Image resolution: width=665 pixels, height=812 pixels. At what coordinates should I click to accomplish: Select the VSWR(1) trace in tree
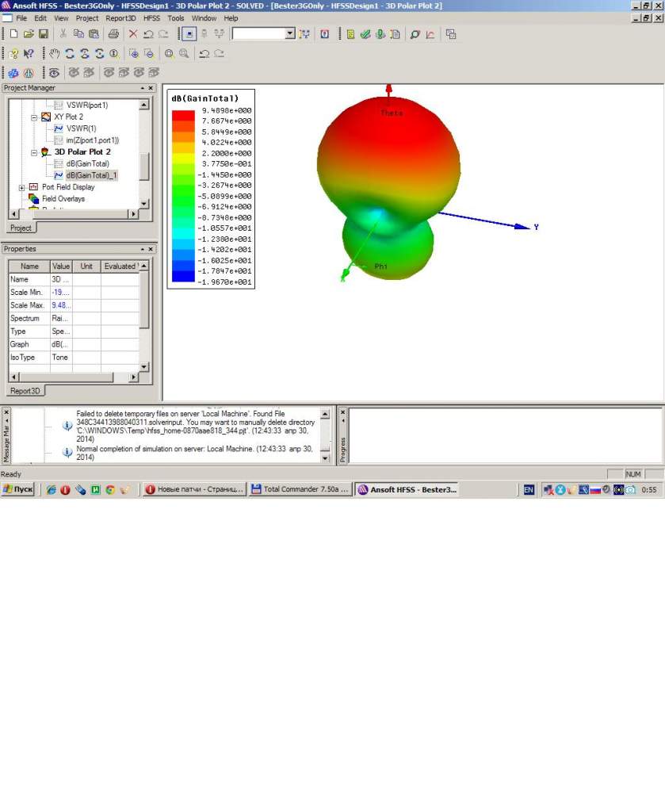[x=82, y=128]
